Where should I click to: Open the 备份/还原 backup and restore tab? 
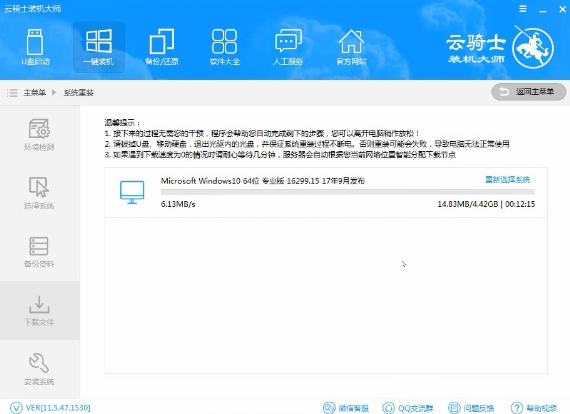[162, 47]
